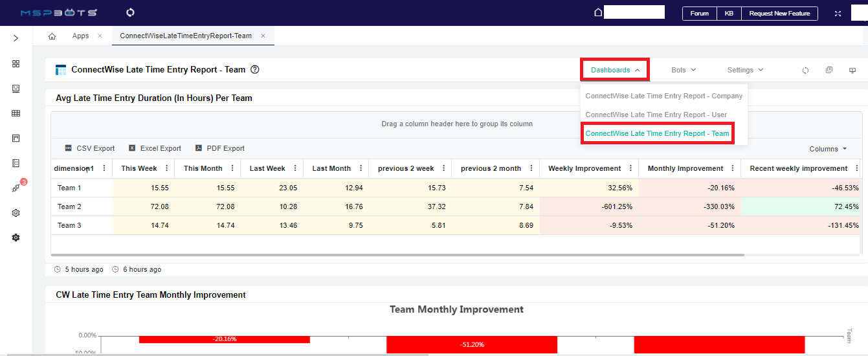Open Recent weekly improvement column menu dots
Image resolution: width=868 pixels, height=356 pixels.
tap(857, 168)
